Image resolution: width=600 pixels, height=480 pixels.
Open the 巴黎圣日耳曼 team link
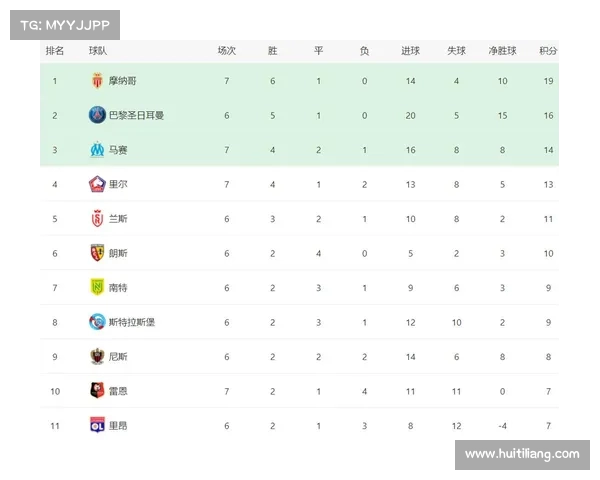[x=136, y=115]
